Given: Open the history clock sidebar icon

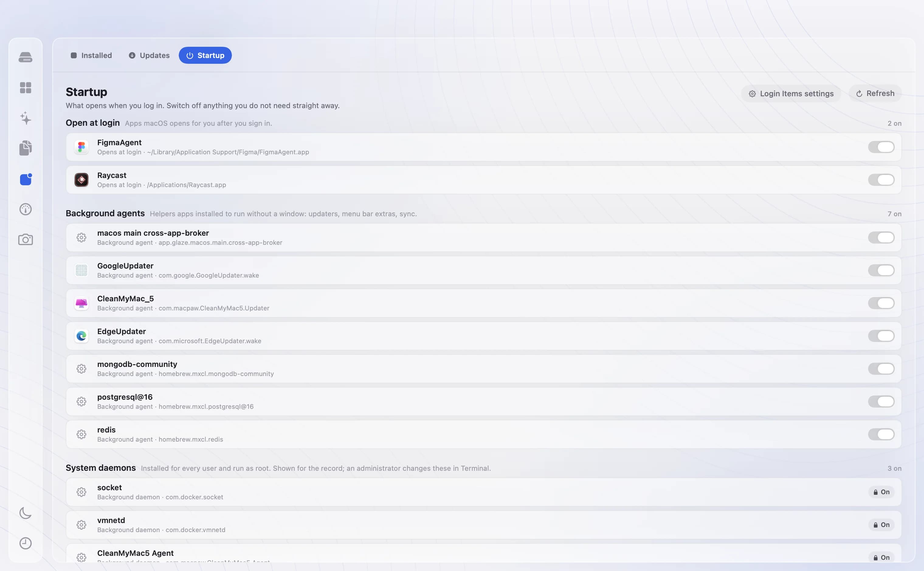Looking at the screenshot, I should point(25,543).
